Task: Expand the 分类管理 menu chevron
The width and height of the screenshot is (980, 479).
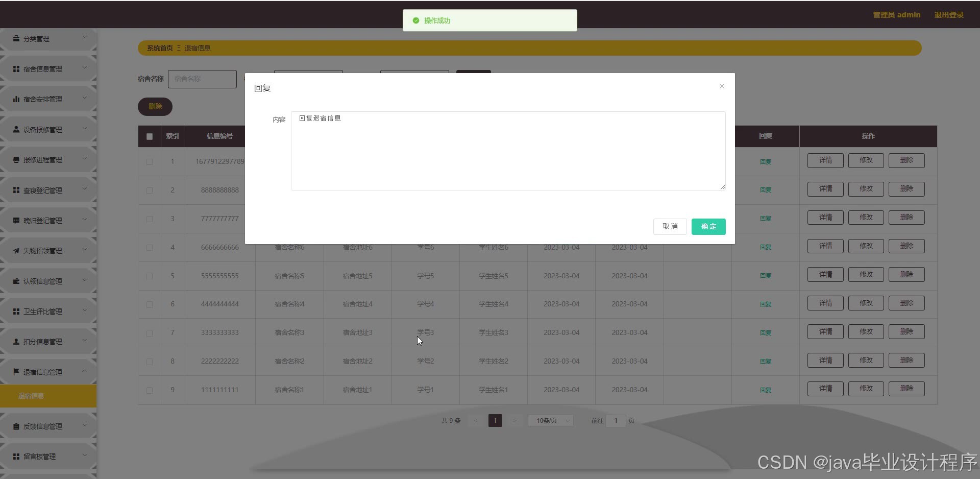Action: click(85, 37)
